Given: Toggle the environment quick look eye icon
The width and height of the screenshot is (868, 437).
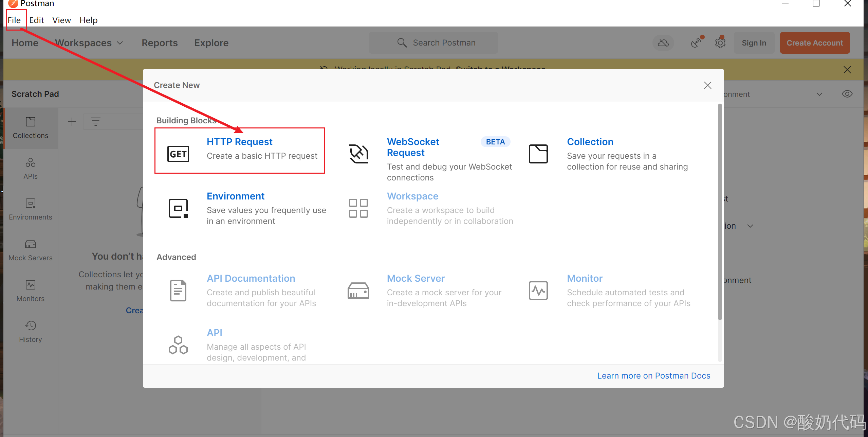Looking at the screenshot, I should coord(847,94).
